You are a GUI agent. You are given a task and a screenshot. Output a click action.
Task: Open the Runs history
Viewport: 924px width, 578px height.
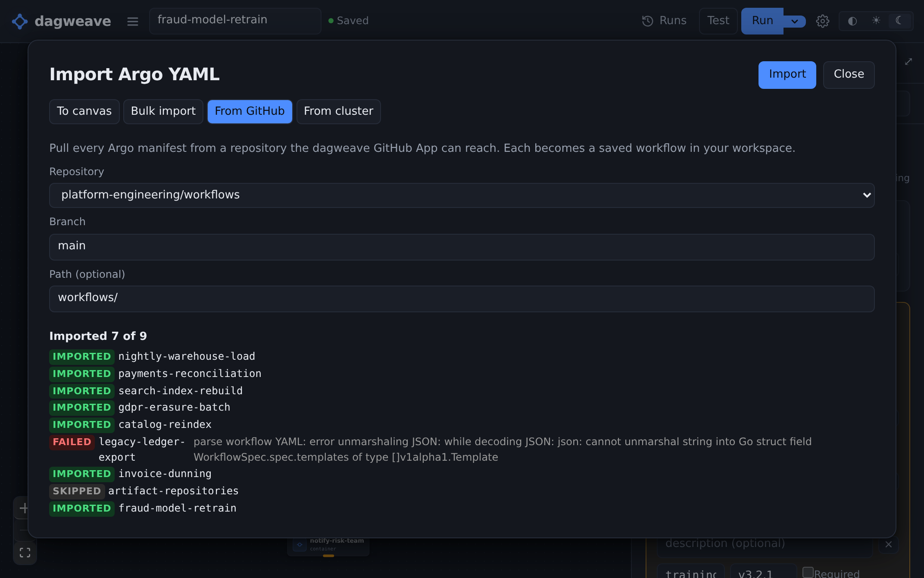click(664, 21)
